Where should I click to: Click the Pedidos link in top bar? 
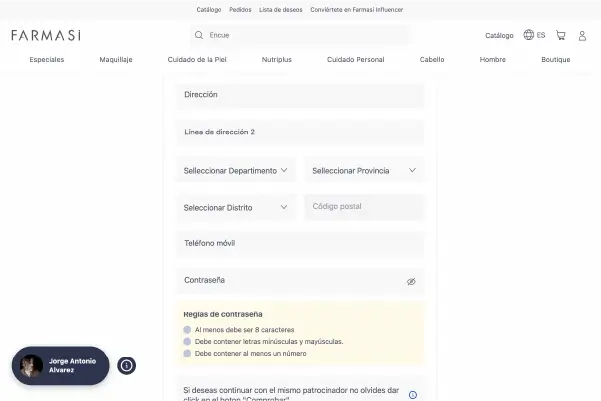click(240, 9)
